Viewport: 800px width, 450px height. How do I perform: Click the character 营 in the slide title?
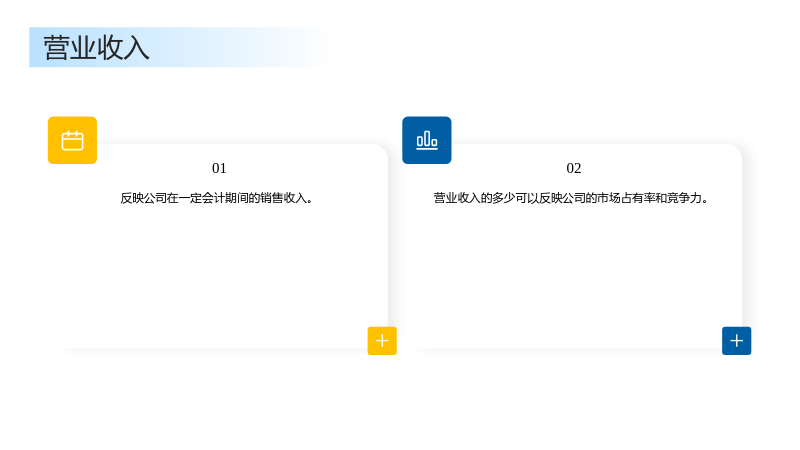(x=56, y=48)
